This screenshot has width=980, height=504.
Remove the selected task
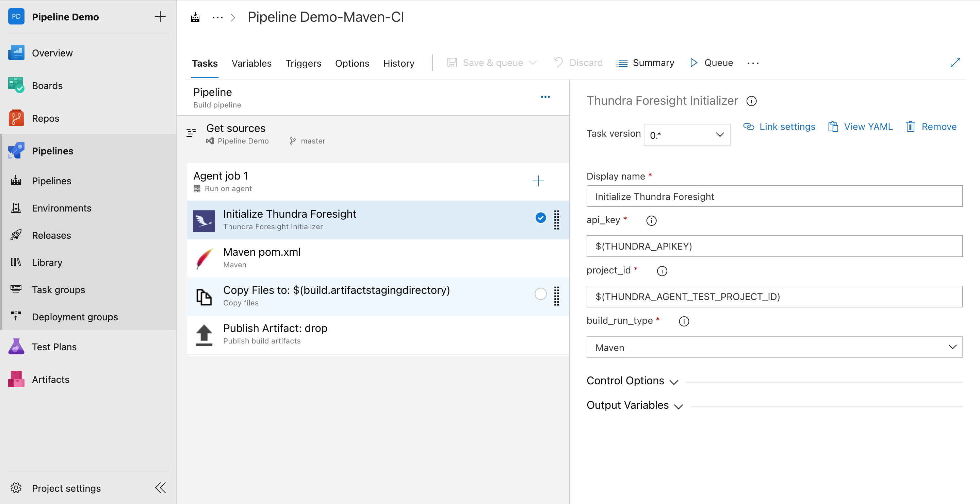931,127
